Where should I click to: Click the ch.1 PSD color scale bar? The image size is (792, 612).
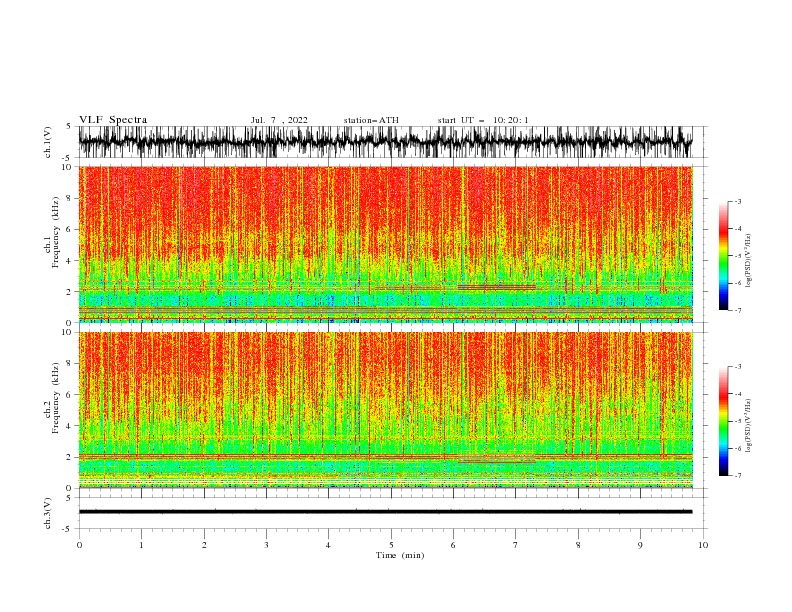[x=723, y=256]
